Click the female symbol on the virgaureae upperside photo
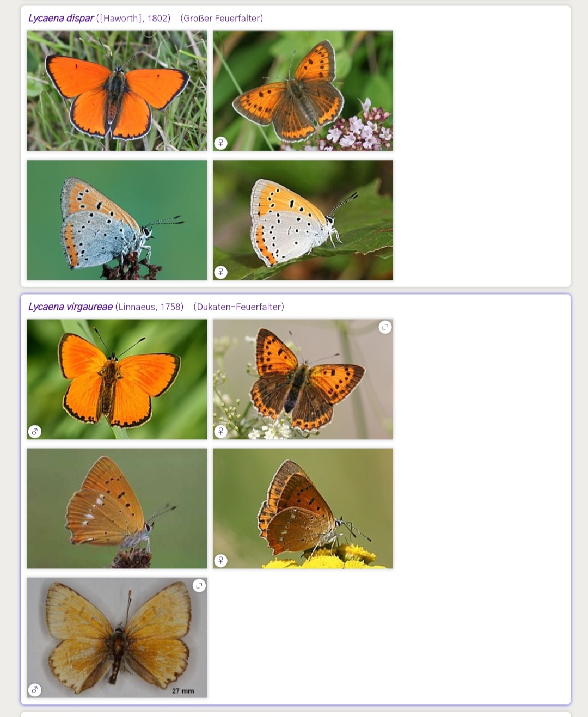Screen dimensions: 588x717 point(220,431)
